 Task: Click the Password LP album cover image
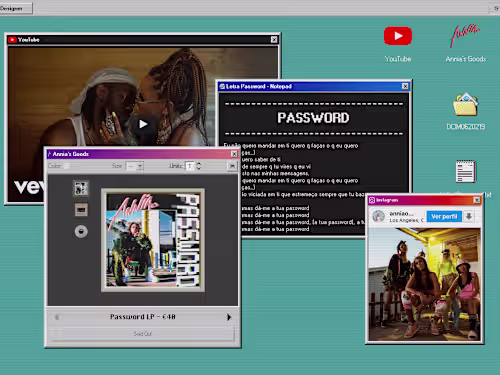click(153, 240)
